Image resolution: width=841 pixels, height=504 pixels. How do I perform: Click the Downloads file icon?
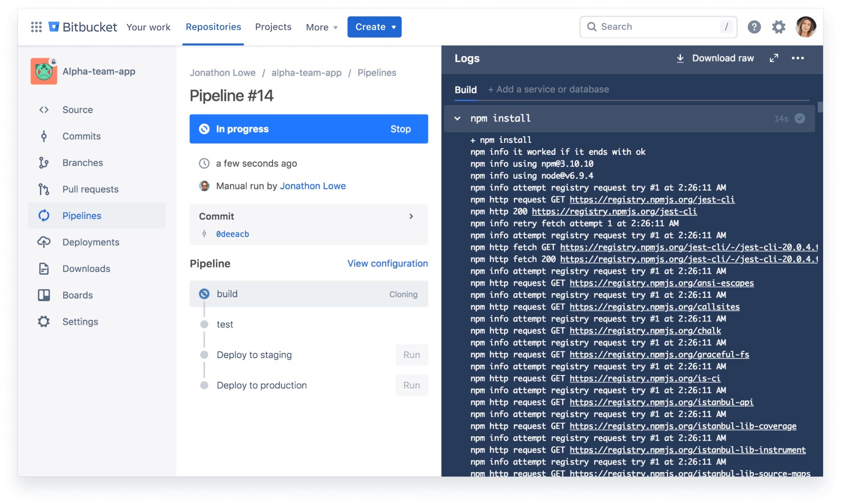click(44, 268)
